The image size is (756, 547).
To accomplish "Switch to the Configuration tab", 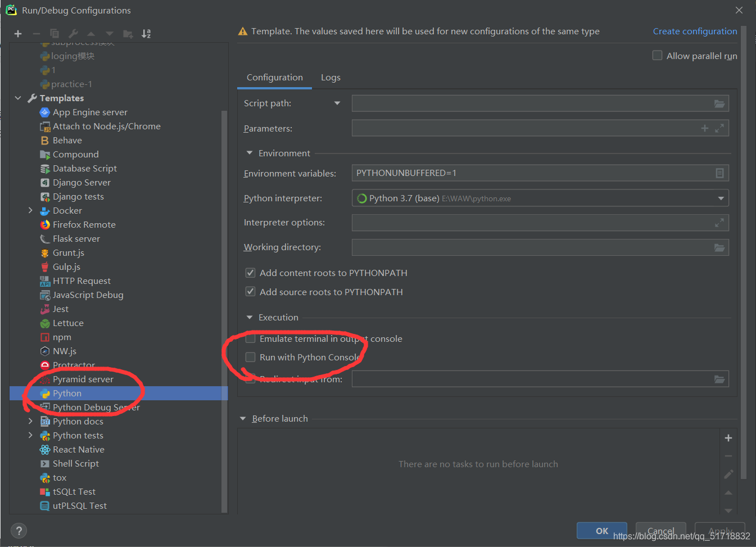I will 275,78.
